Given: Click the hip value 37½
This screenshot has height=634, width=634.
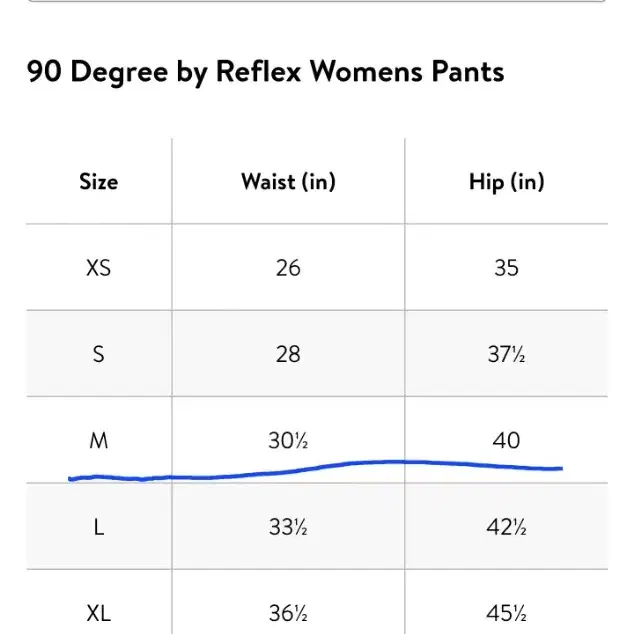Looking at the screenshot, I should [x=506, y=354].
